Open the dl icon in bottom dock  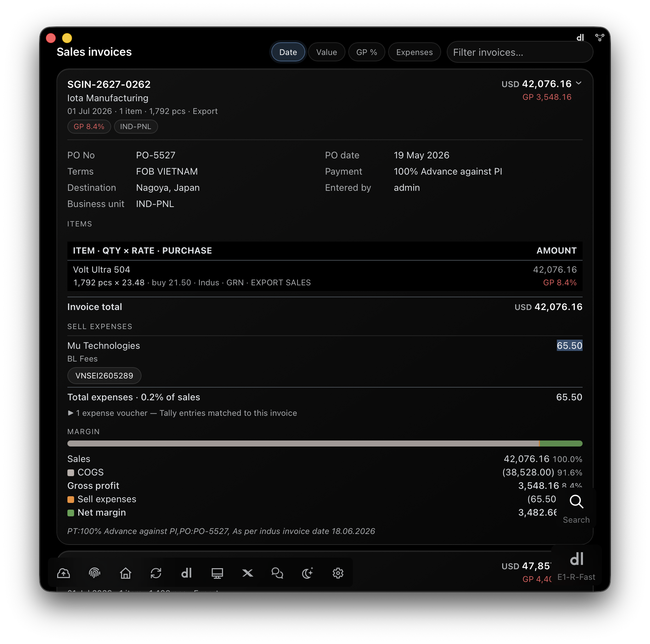(x=186, y=573)
